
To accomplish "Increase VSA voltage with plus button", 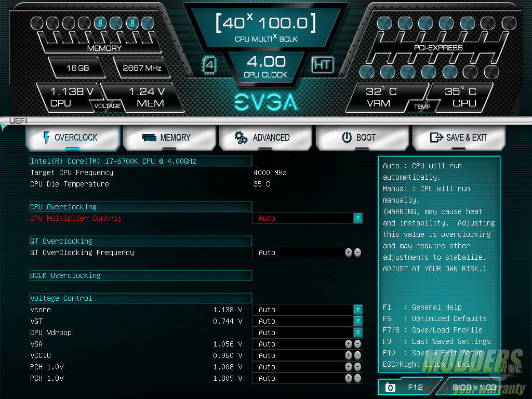I will pos(349,344).
